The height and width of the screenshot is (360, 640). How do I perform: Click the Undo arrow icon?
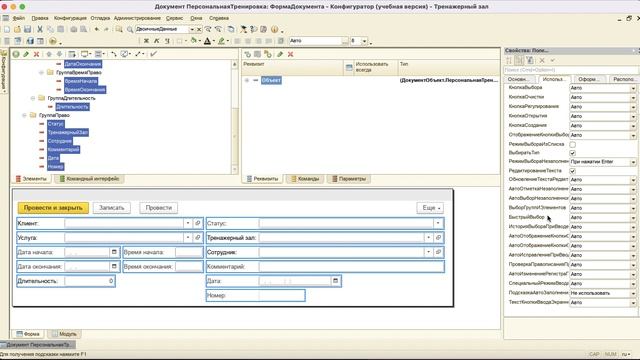pos(96,29)
